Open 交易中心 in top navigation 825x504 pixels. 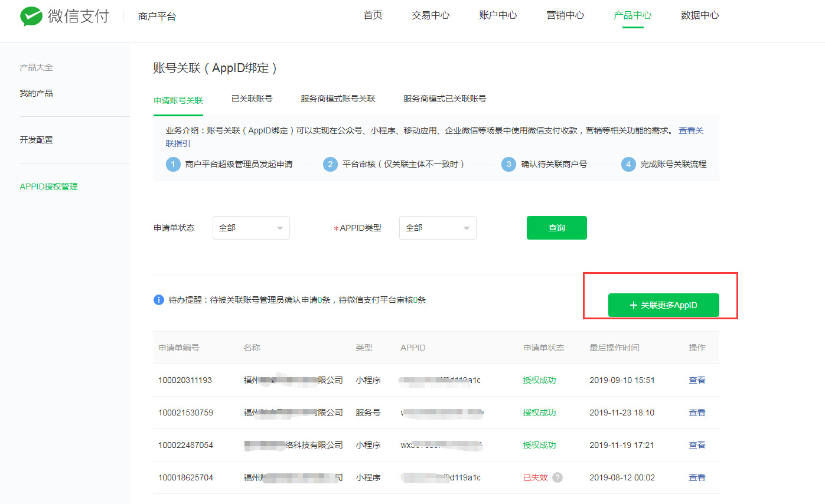click(431, 15)
